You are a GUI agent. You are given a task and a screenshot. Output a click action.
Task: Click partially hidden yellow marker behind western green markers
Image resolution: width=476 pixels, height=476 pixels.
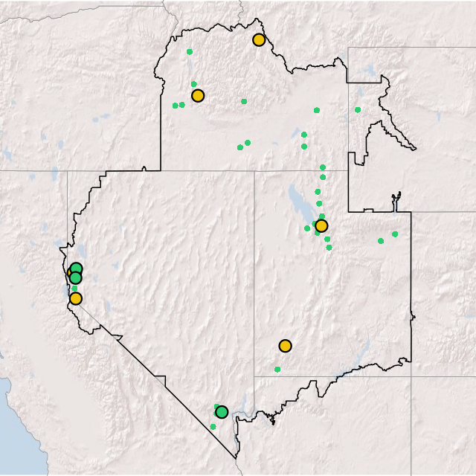[x=70, y=273]
